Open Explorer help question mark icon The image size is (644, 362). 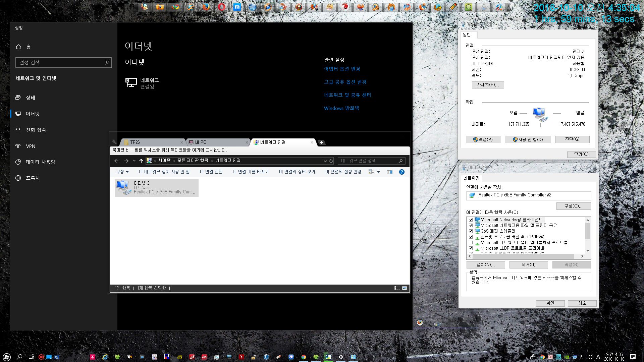pyautogui.click(x=401, y=172)
